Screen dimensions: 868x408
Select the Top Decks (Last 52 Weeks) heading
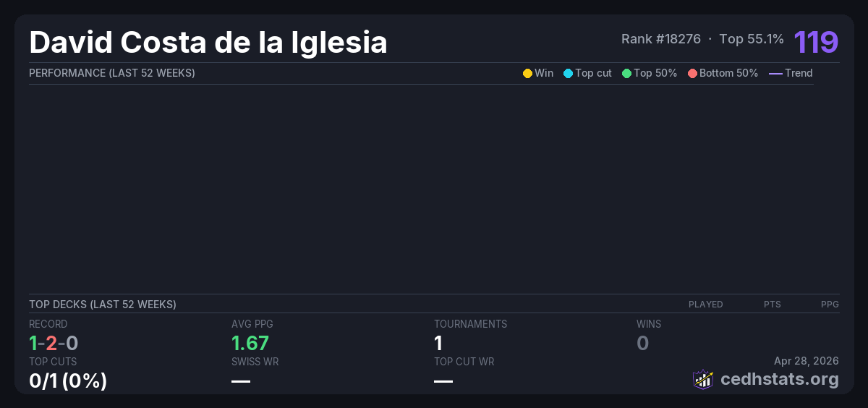click(103, 305)
